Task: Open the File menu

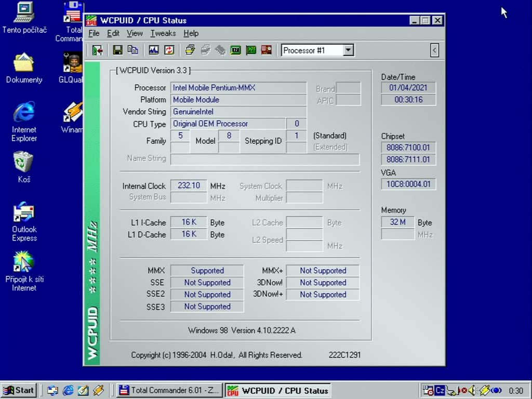Action: [94, 33]
